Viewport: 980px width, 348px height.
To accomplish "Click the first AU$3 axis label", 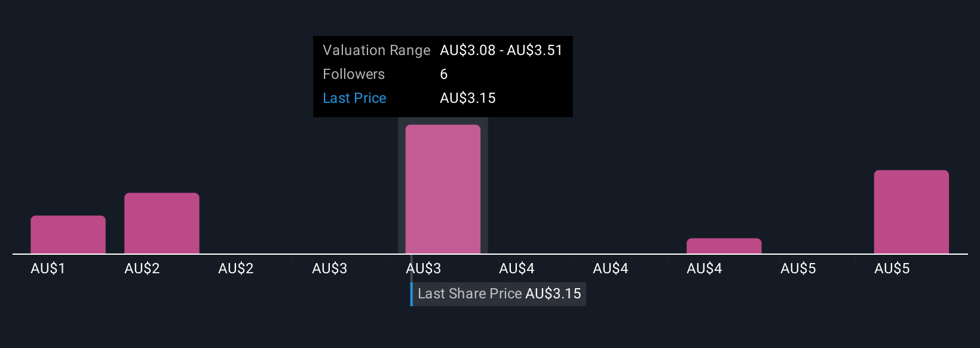I will (330, 268).
